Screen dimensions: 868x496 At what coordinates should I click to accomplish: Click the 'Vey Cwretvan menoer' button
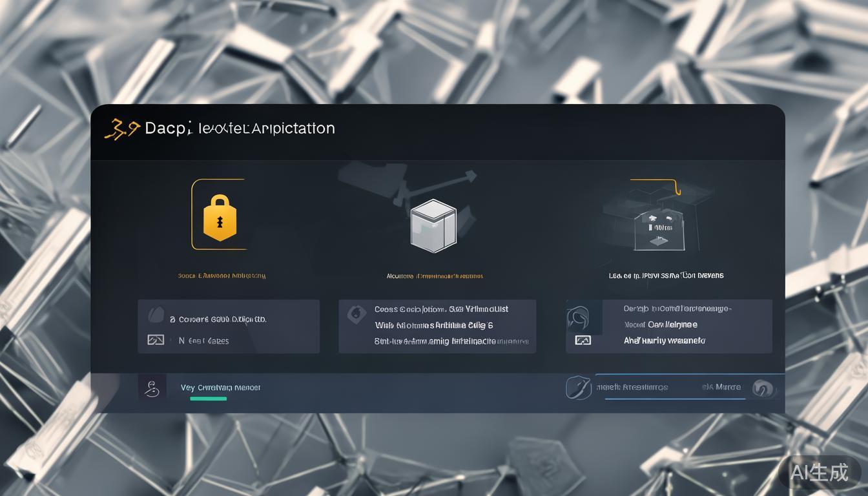tap(220, 387)
